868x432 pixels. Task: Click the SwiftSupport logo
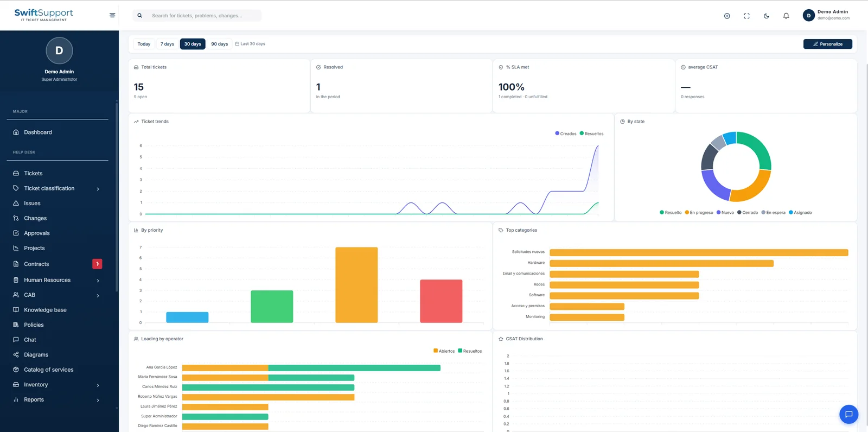click(43, 15)
